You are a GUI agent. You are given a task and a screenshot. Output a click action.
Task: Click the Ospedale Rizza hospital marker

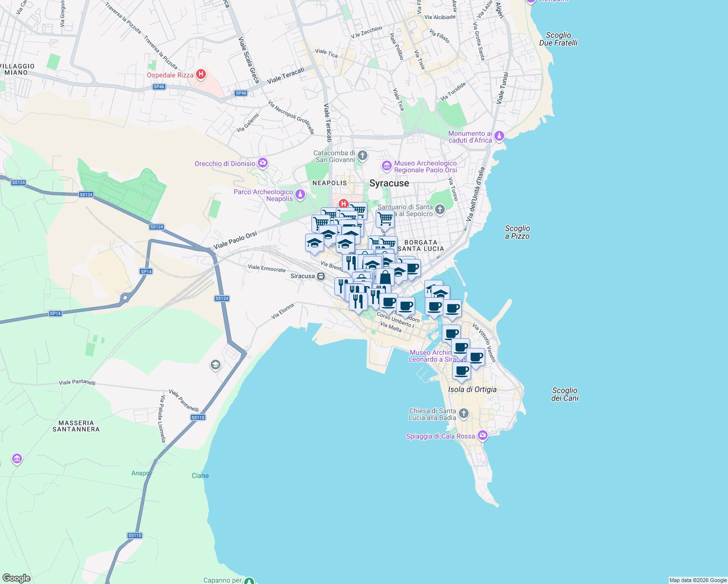coord(200,74)
